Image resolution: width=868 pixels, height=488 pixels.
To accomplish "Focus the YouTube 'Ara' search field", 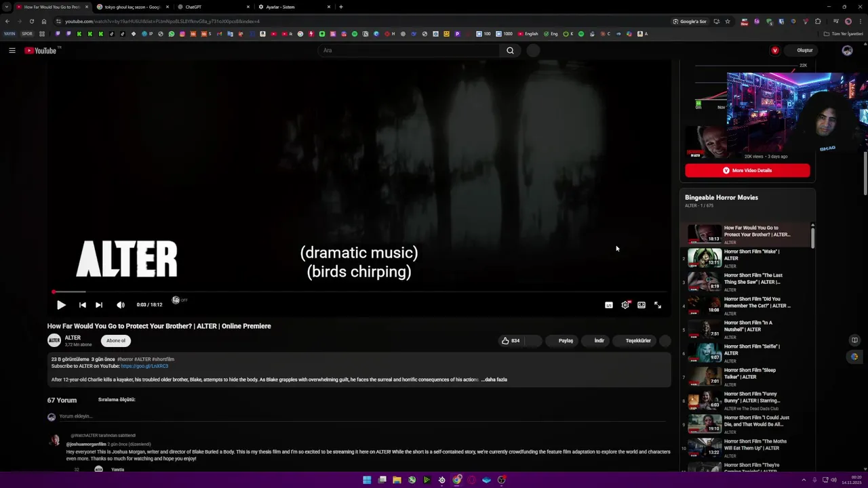I will tap(410, 50).
